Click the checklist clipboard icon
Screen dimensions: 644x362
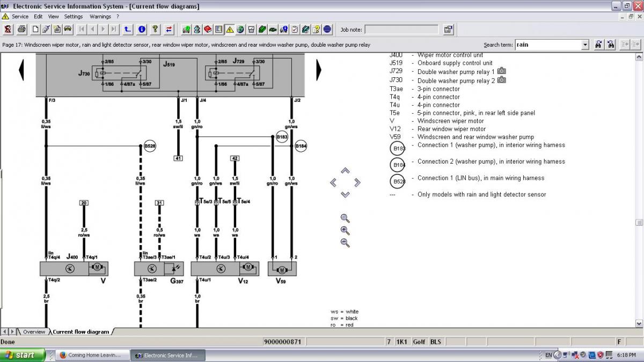(x=295, y=29)
